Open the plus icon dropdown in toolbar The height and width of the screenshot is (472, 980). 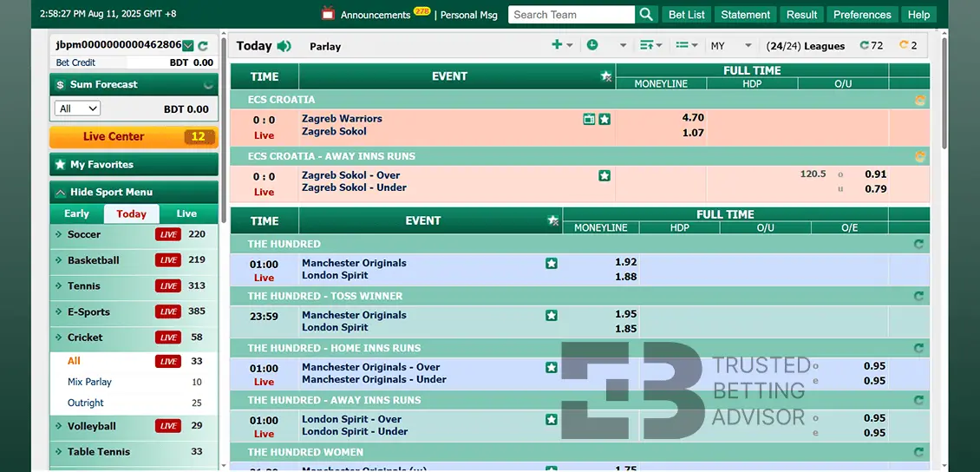point(563,45)
